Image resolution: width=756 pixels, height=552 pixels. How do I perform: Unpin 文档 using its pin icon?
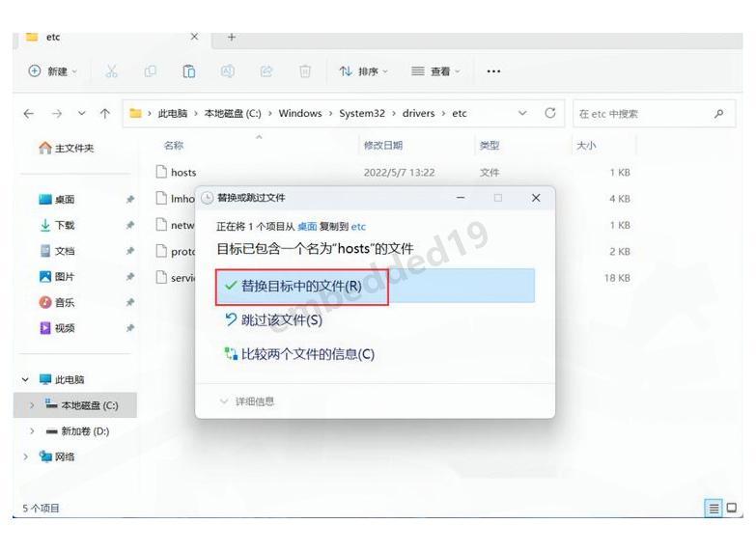tap(129, 251)
